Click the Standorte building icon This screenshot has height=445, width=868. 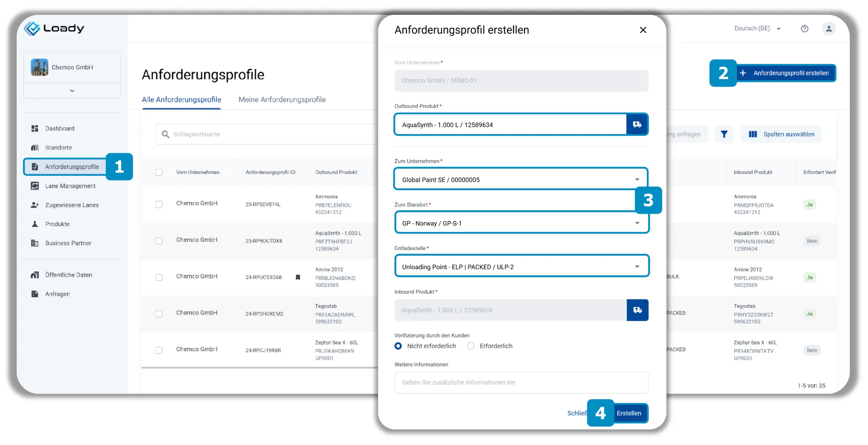[35, 148]
